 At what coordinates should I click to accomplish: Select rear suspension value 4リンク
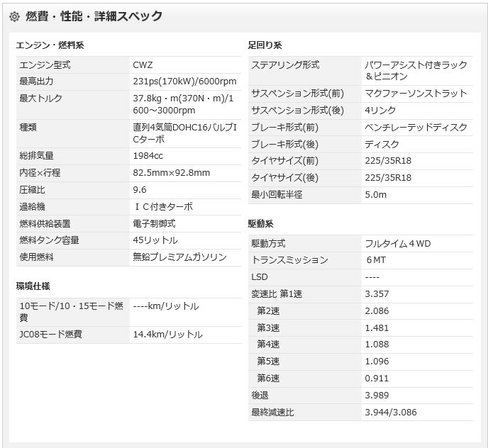pyautogui.click(x=380, y=111)
